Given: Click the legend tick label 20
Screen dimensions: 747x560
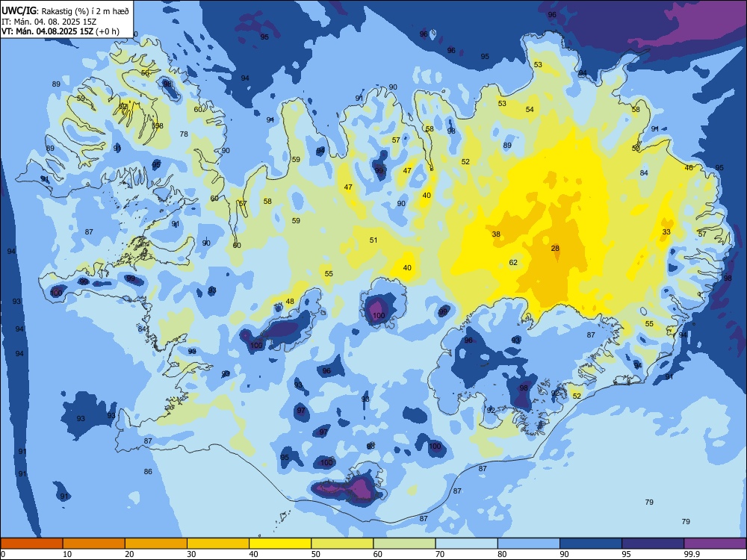Looking at the screenshot, I should pyautogui.click(x=129, y=554).
